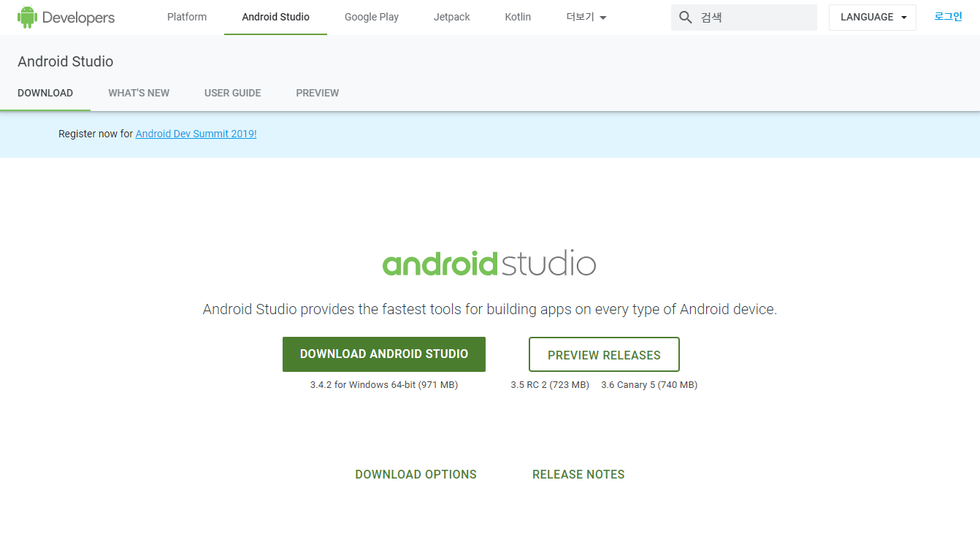This screenshot has width=980, height=537.
Task: Open the Platform nav item
Action: (x=187, y=17)
